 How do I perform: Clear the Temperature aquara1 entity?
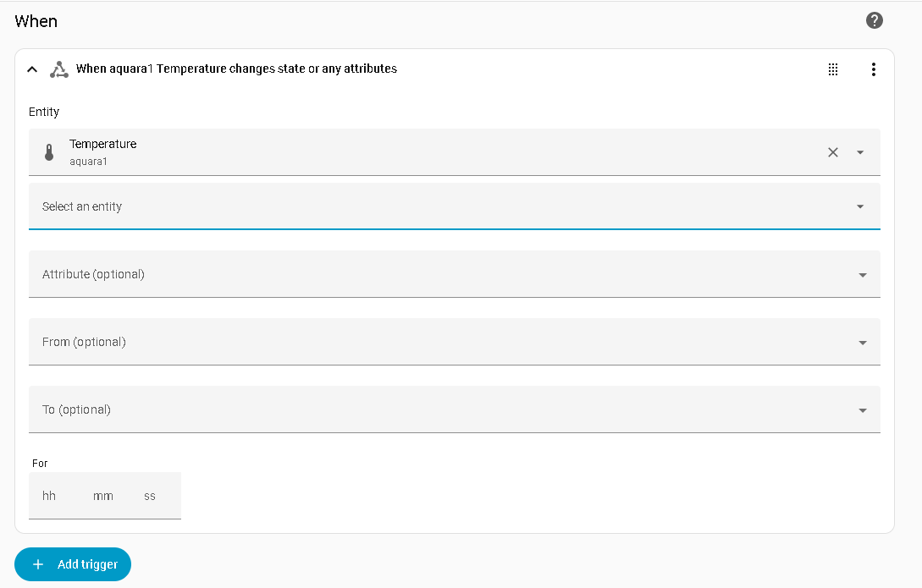click(832, 153)
